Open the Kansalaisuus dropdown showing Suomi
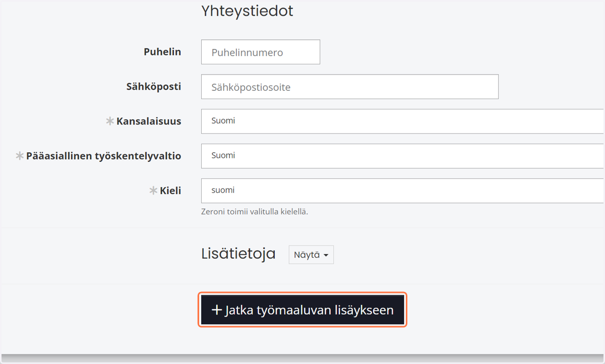The image size is (605, 364). [403, 121]
